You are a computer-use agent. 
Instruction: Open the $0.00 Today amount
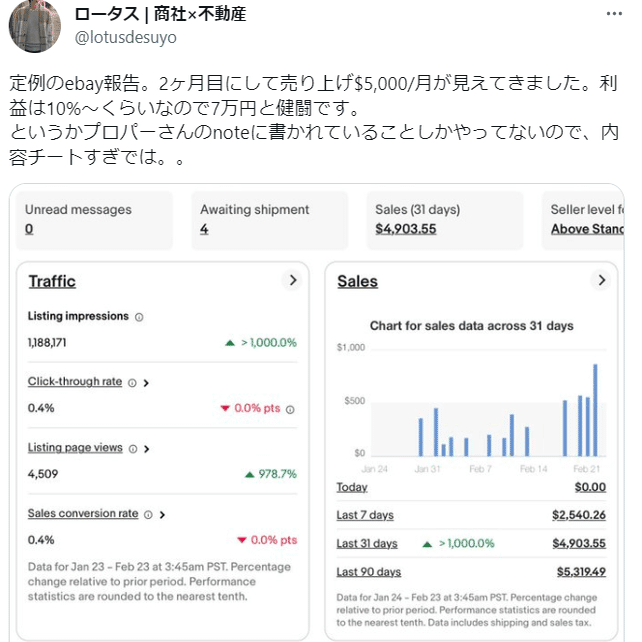(590, 487)
